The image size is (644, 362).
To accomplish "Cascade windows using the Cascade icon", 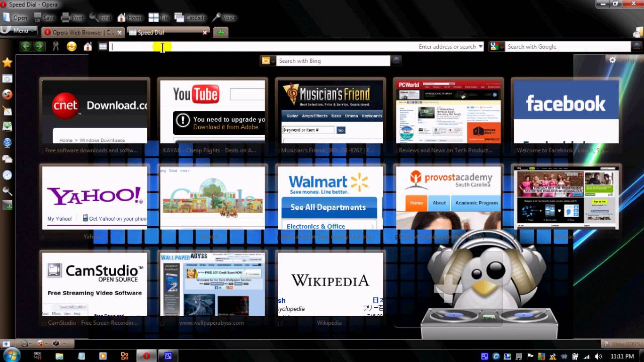I will coord(179,17).
